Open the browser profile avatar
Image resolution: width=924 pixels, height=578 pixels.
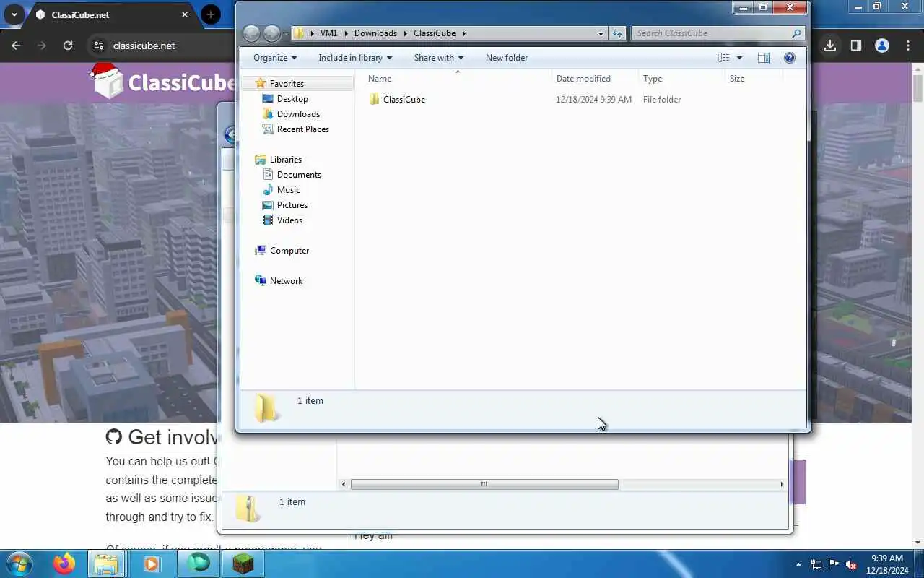[x=881, y=46]
